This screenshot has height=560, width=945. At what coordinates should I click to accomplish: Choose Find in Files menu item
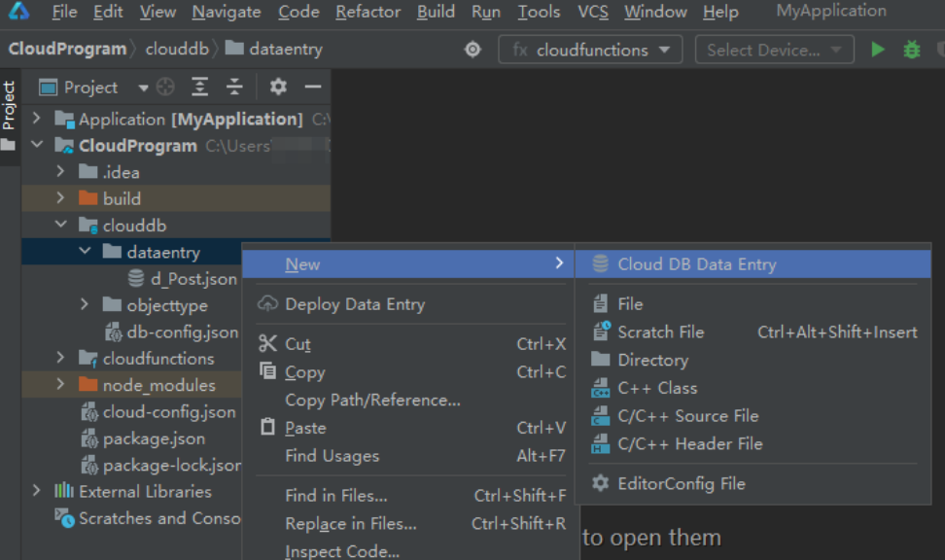(x=408, y=496)
